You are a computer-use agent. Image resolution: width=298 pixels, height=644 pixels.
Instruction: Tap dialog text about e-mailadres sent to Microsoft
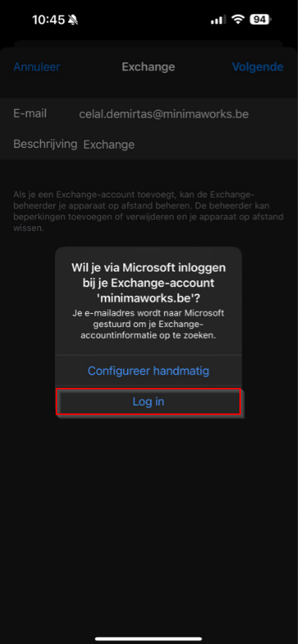click(x=149, y=324)
